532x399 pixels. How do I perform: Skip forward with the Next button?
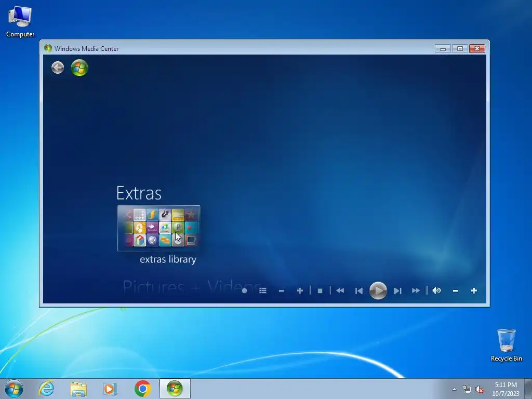point(397,291)
